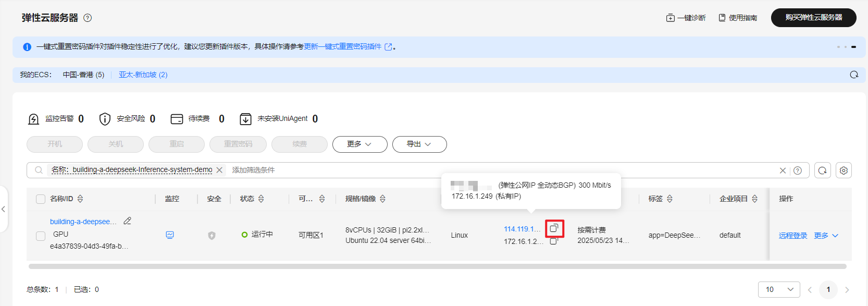Image resolution: width=868 pixels, height=306 pixels.
Task: Sort by 标签 column
Action: [x=670, y=199]
